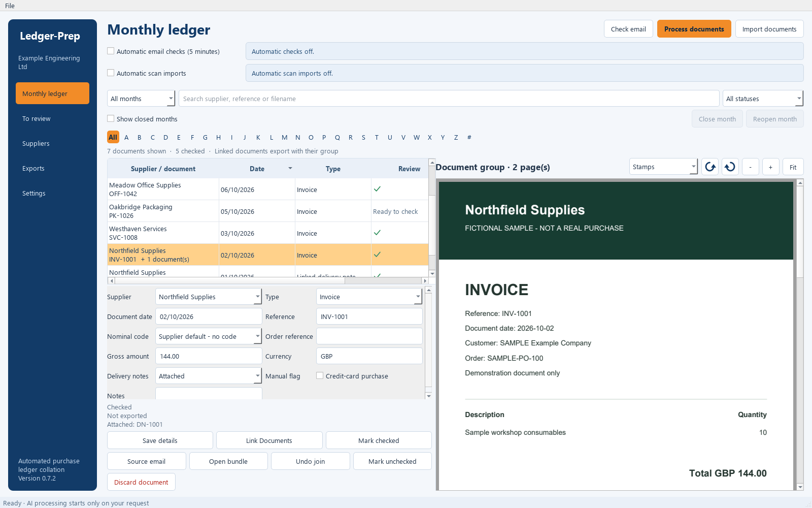The width and height of the screenshot is (812, 508).
Task: Open the All statuses dropdown
Action: [763, 99]
